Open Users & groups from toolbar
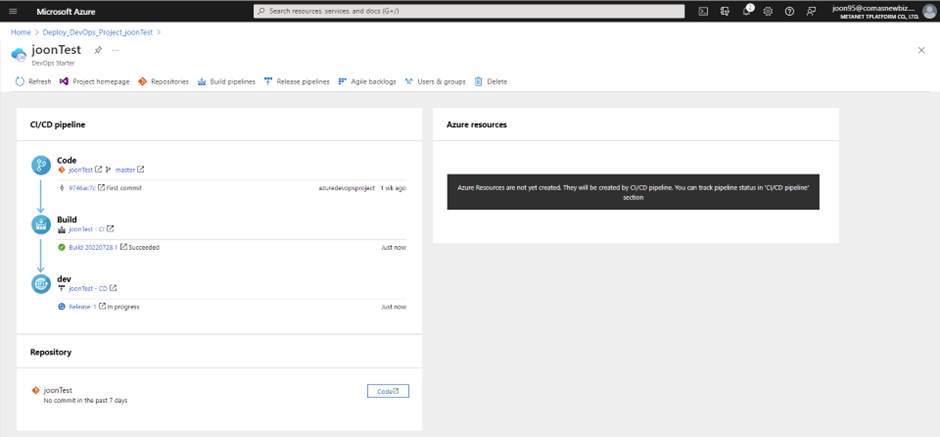The image size is (940, 437). tap(435, 82)
